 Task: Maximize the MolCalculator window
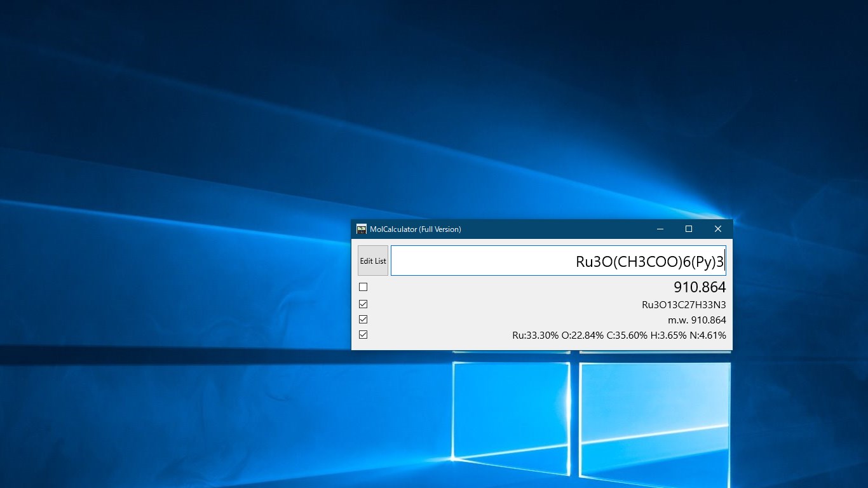689,229
